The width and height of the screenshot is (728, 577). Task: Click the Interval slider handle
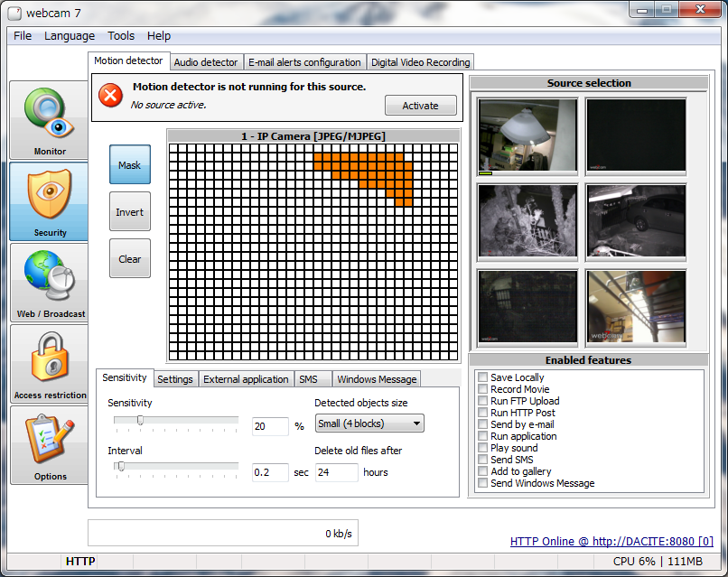[121, 466]
